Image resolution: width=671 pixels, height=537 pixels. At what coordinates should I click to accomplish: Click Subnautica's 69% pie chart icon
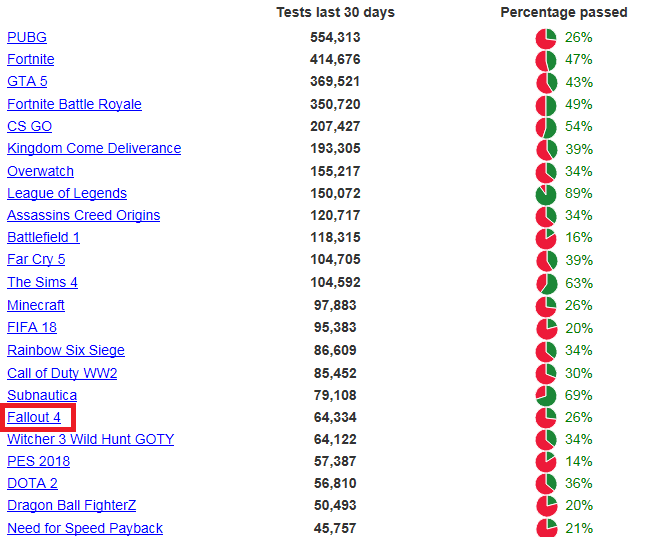(546, 396)
